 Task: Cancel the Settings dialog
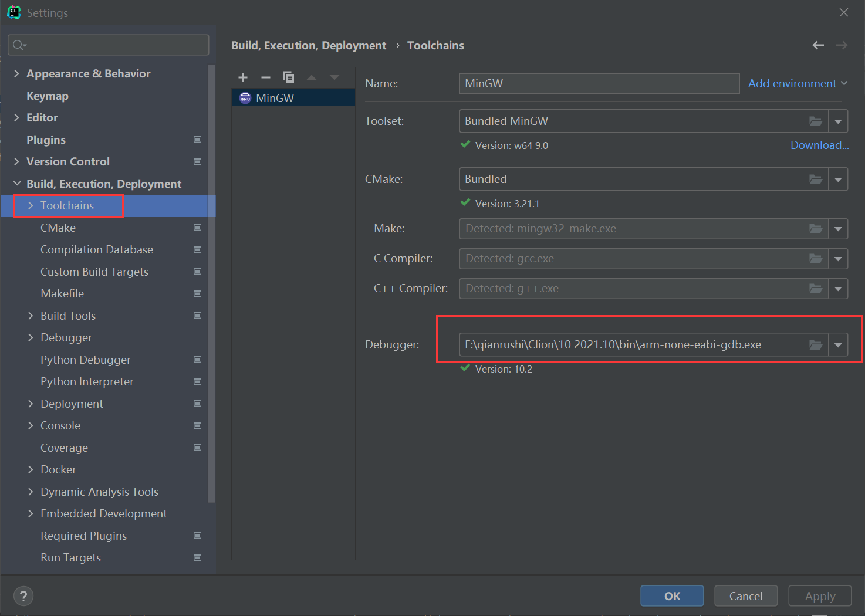coord(746,596)
